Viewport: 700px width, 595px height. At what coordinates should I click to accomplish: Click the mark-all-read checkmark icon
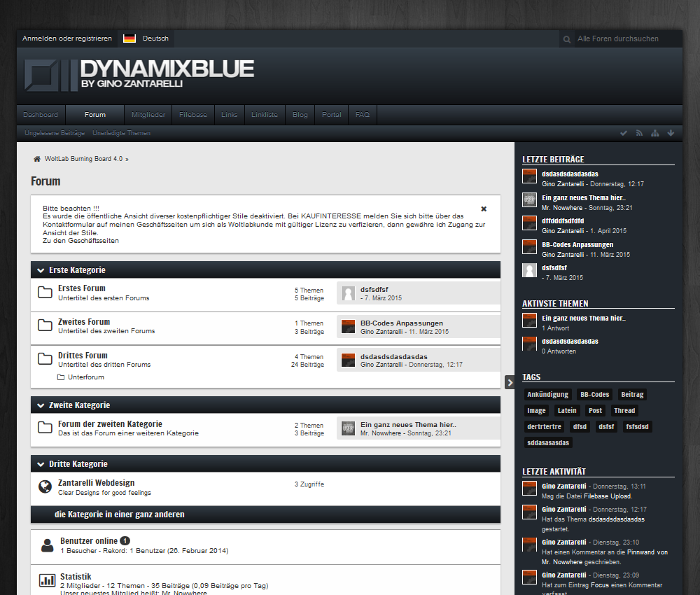click(624, 133)
